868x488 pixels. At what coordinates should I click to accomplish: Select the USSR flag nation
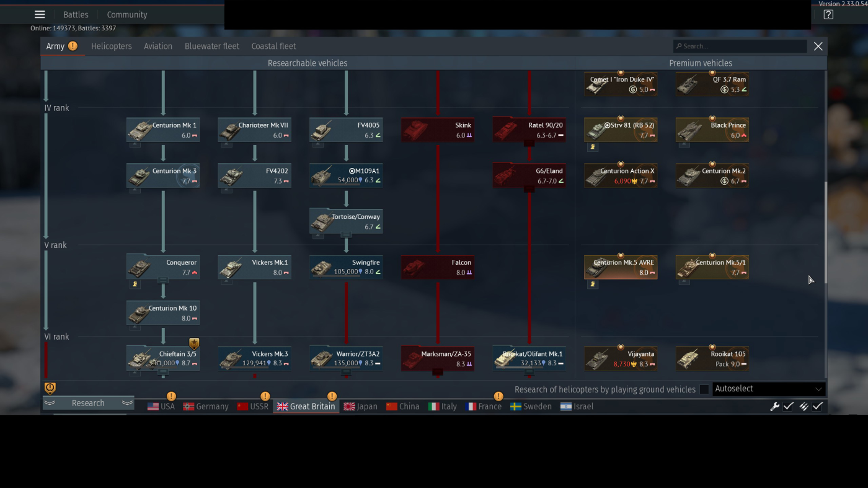[x=252, y=407]
